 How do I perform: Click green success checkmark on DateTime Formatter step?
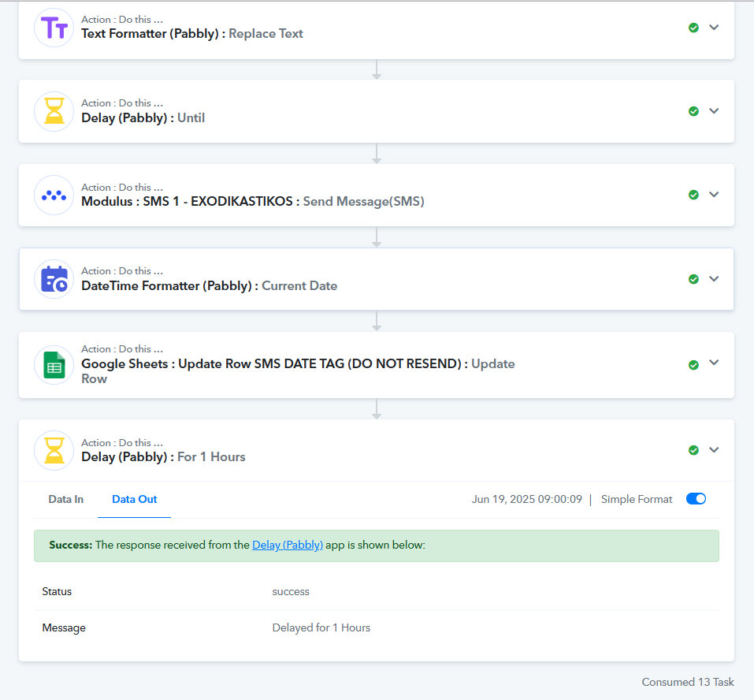tap(693, 279)
